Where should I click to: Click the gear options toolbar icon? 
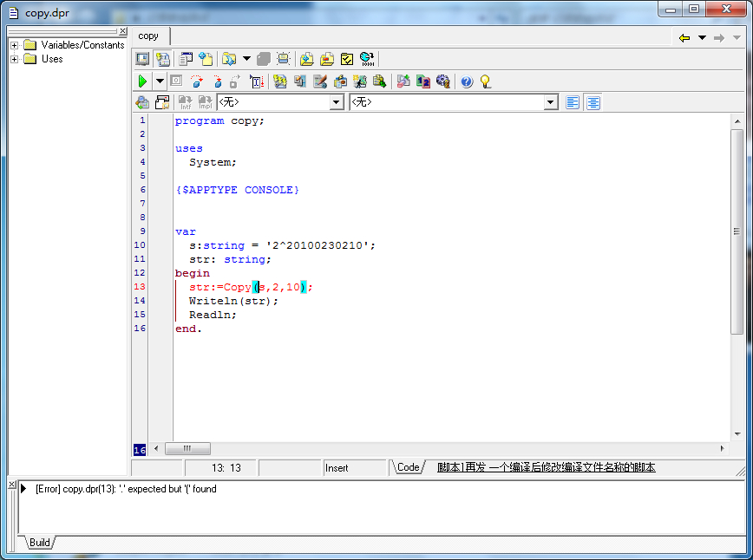tap(443, 81)
